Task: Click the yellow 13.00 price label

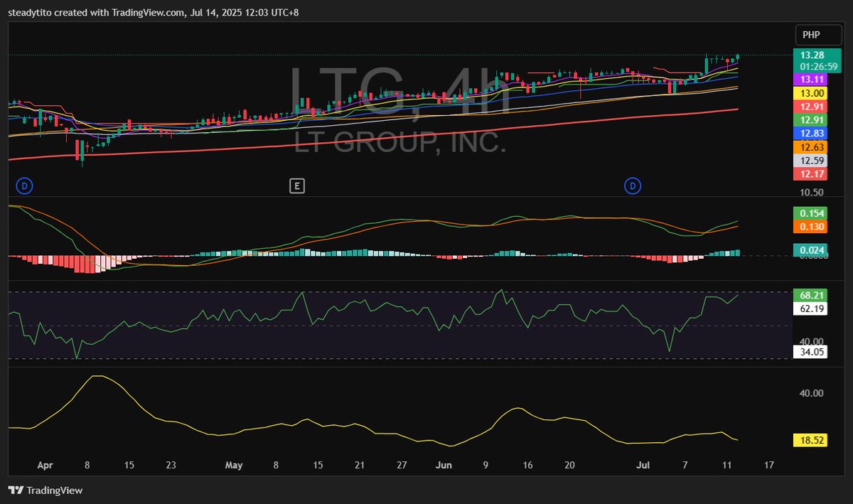Action: coord(811,93)
